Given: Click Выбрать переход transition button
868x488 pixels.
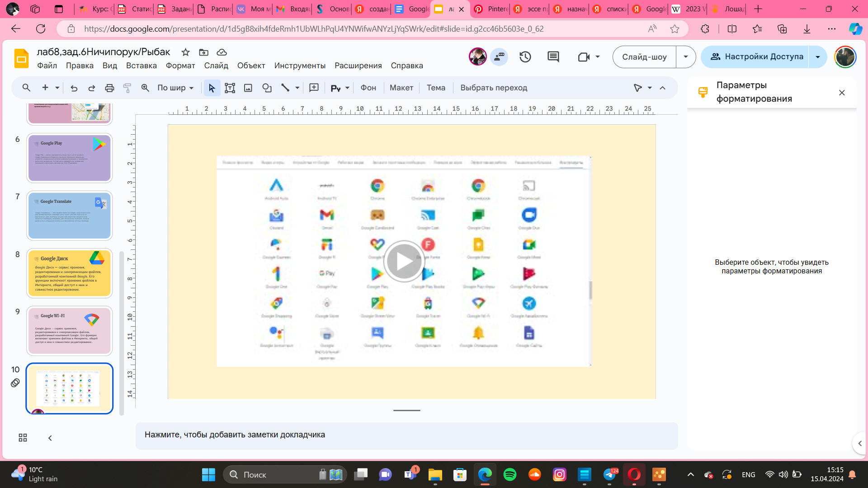Looking at the screenshot, I should [494, 88].
